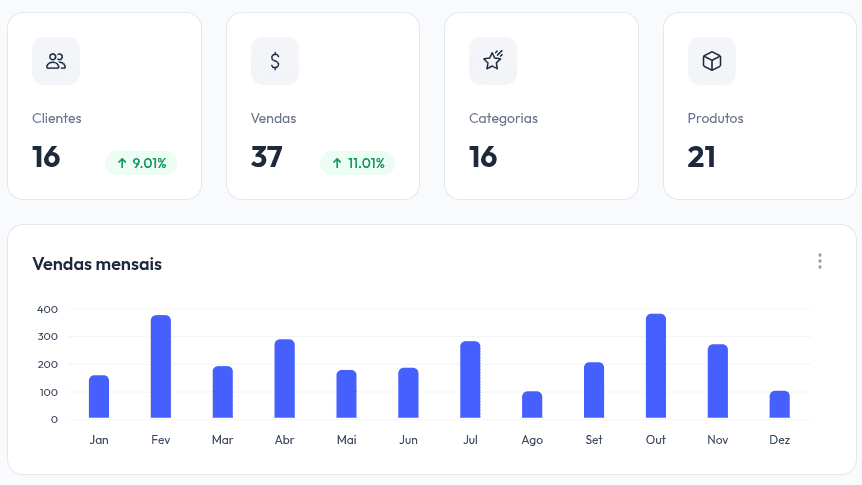Select the Fev bar in chart
Image resolution: width=862 pixels, height=485 pixels.
[161, 367]
